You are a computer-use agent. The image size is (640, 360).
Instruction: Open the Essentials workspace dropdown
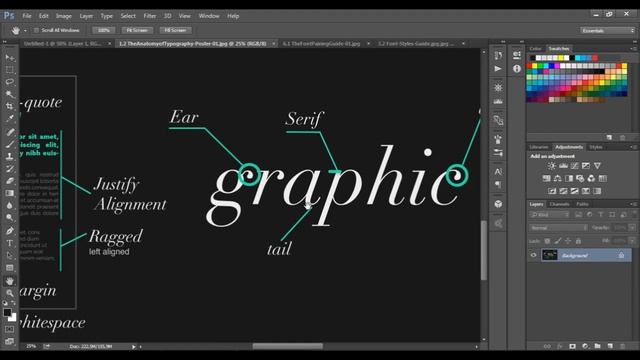coord(608,31)
